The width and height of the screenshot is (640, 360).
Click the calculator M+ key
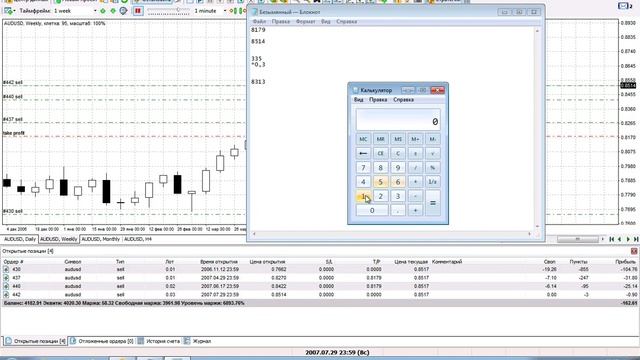click(x=415, y=139)
